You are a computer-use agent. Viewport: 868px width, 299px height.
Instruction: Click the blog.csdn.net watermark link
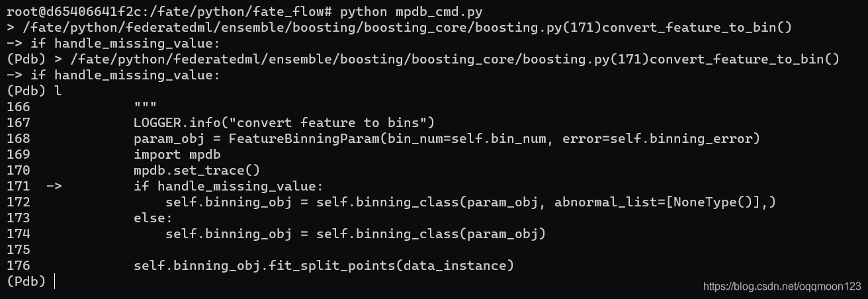pos(782,286)
